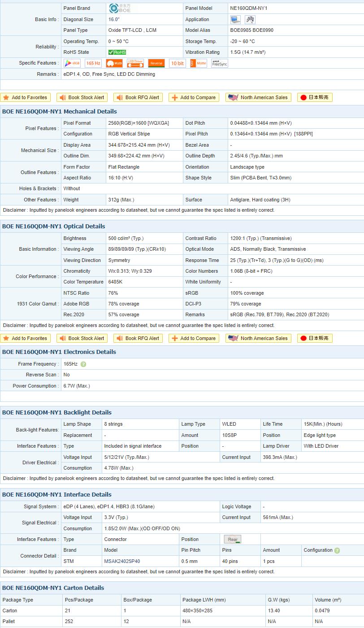
Task: Click the life time 15K(Min.) (Hours) value
Action: [x=323, y=424]
